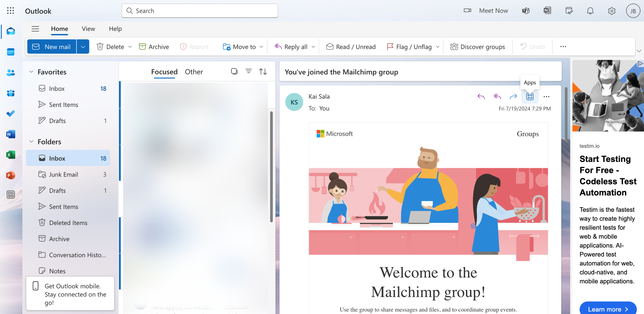Viewport: 644px width, 314px height.
Task: Click the Forward arrow on message
Action: point(513,97)
